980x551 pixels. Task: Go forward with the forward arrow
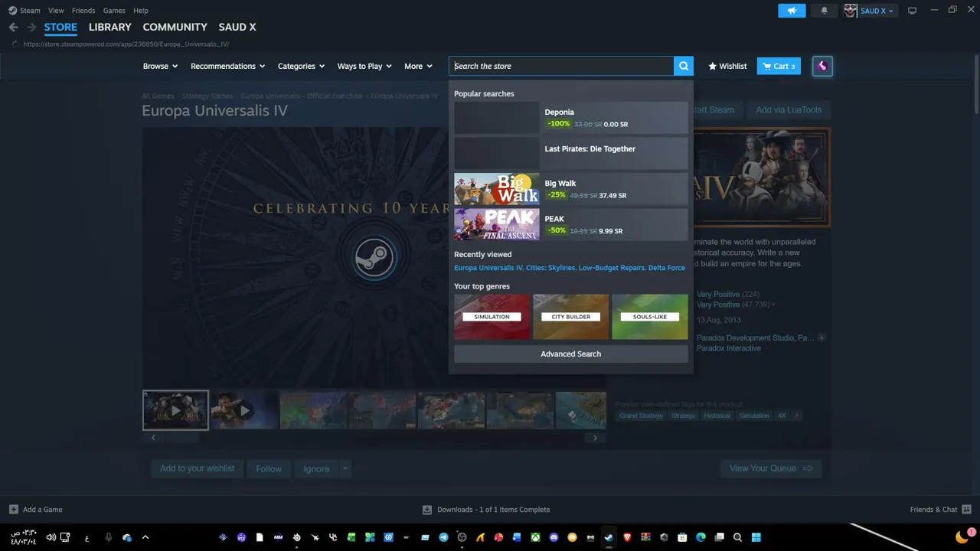click(x=31, y=27)
